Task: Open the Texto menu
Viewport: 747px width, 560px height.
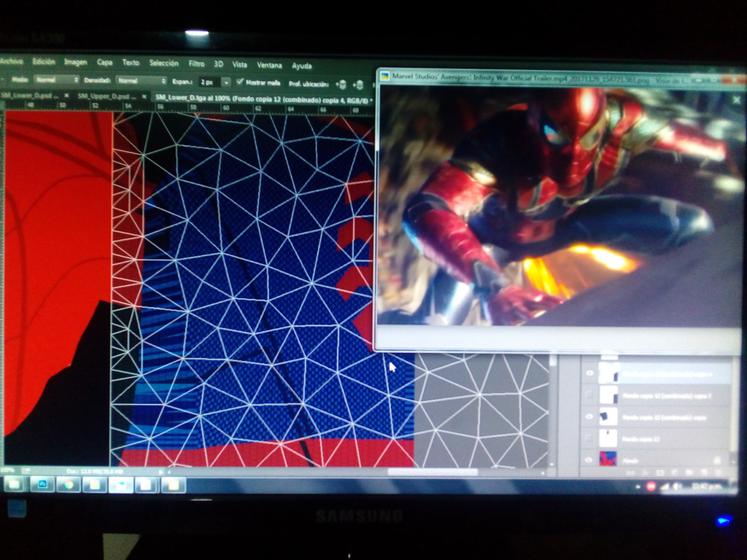Action: tap(131, 63)
